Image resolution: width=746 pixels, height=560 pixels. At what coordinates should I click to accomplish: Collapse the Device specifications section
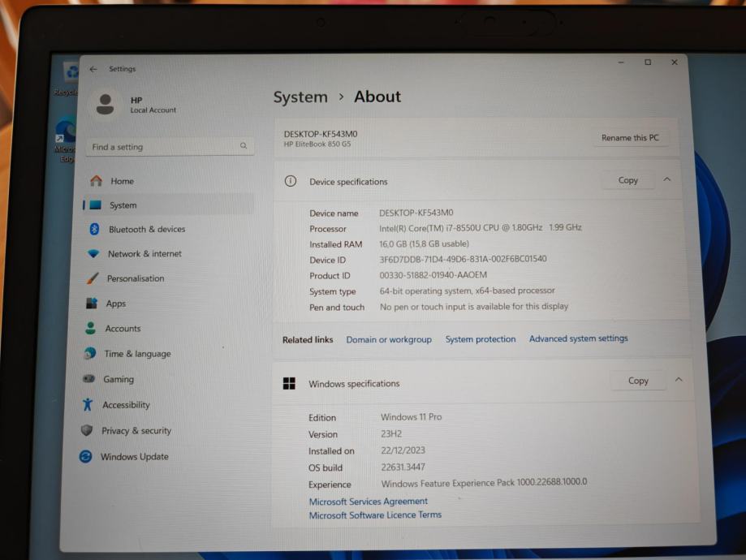click(x=667, y=179)
